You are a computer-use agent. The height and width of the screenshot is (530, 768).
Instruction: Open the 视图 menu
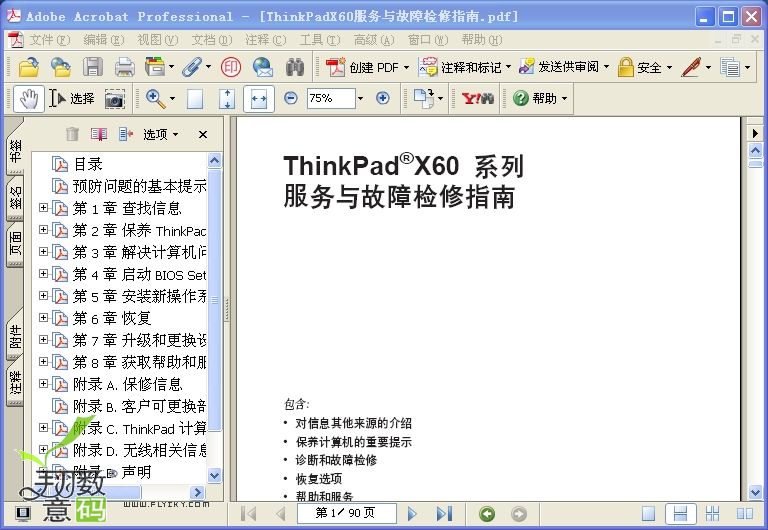[x=158, y=40]
